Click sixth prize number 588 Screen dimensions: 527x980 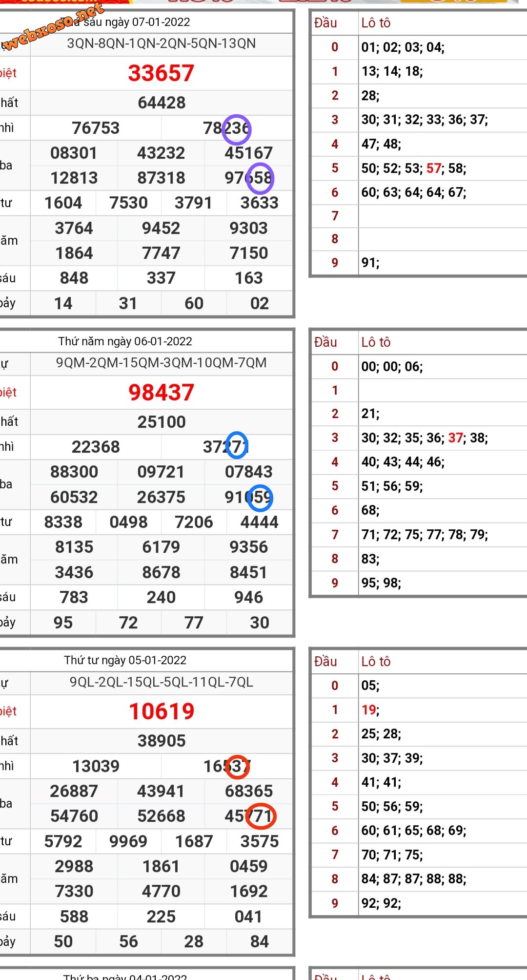pyautogui.click(x=74, y=917)
